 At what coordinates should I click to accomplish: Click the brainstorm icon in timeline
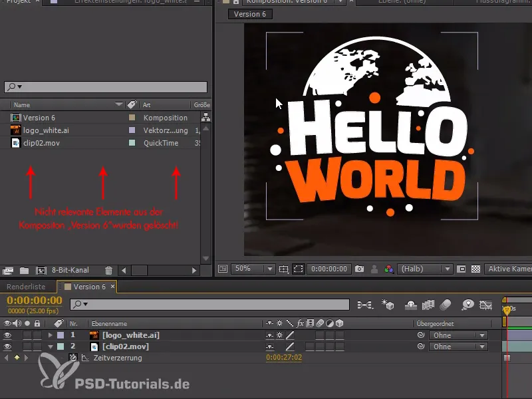point(467,305)
